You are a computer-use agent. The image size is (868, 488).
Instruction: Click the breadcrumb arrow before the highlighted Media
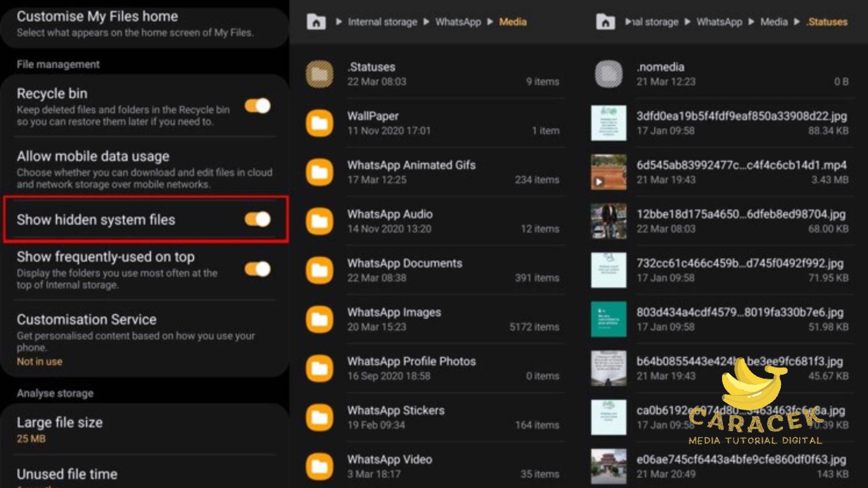pos(490,22)
